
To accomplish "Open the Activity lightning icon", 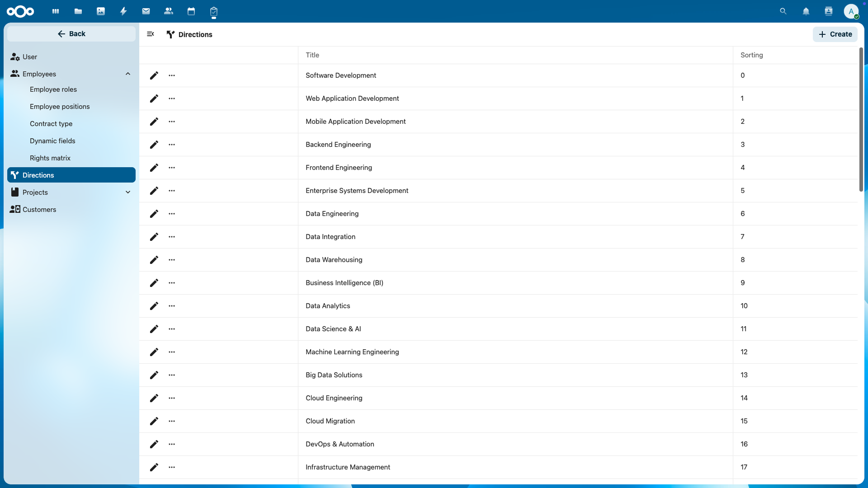I will click(123, 11).
